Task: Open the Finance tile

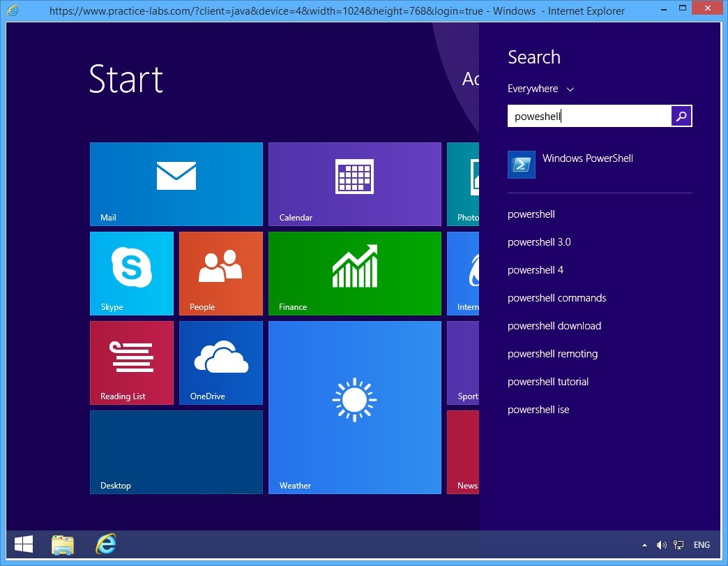Action: (x=354, y=273)
